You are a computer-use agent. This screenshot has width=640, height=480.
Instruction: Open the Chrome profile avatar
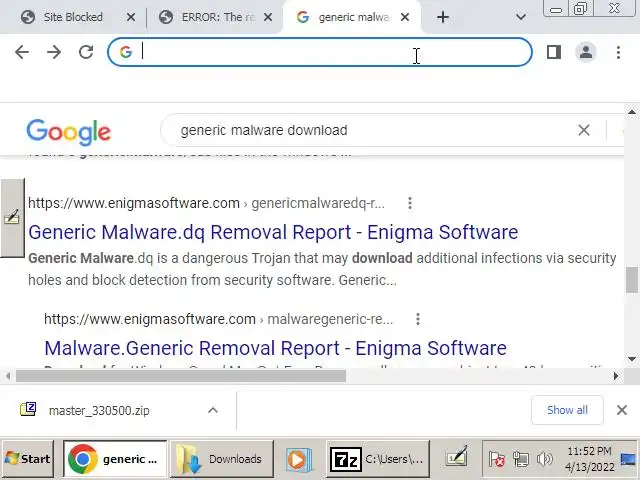(x=586, y=52)
